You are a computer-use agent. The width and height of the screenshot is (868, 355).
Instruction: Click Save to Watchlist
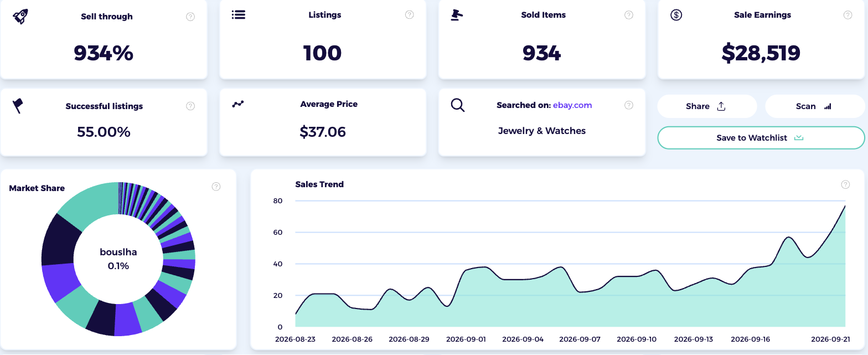click(761, 138)
